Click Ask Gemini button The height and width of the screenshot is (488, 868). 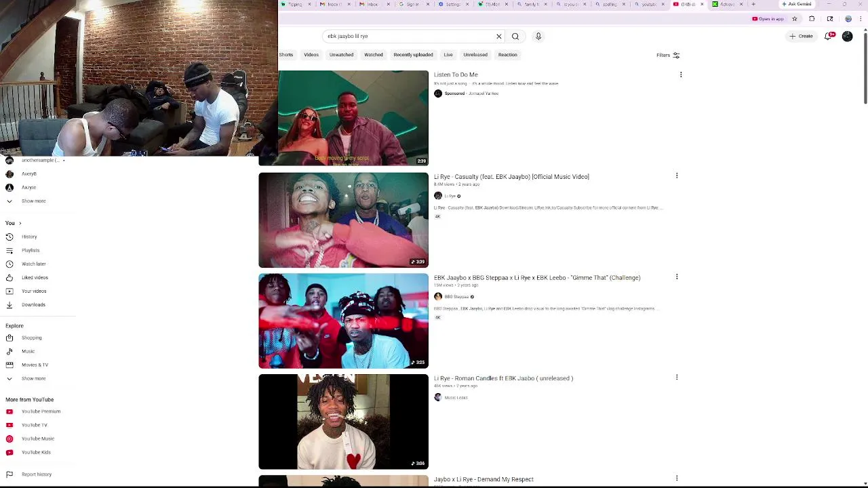[x=796, y=4]
